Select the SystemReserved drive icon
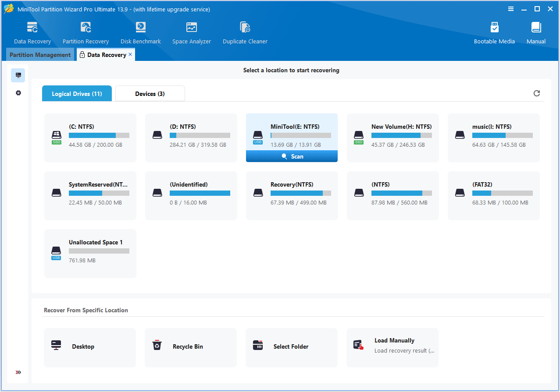This screenshot has height=392, width=560. pyautogui.click(x=56, y=193)
